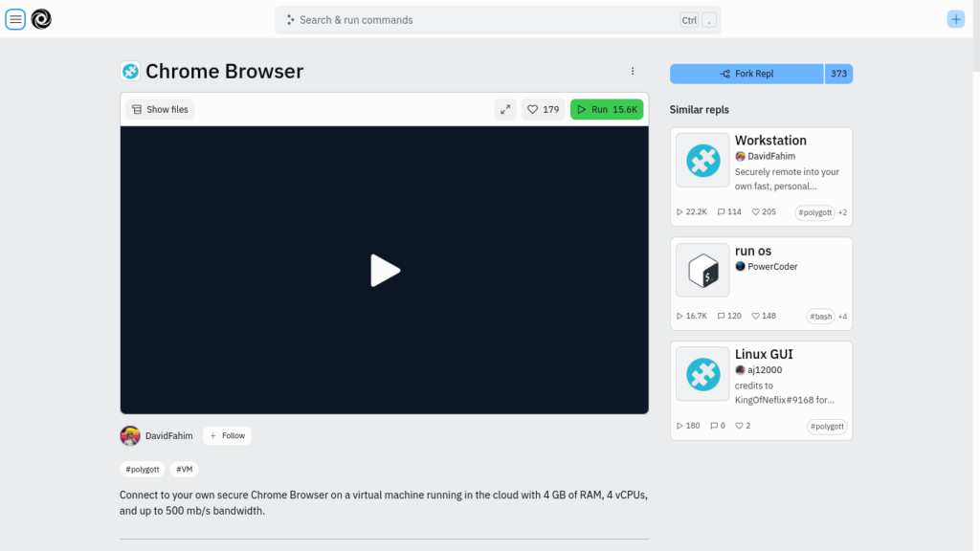Show files in the repl
The height and width of the screenshot is (551, 980).
tap(160, 109)
